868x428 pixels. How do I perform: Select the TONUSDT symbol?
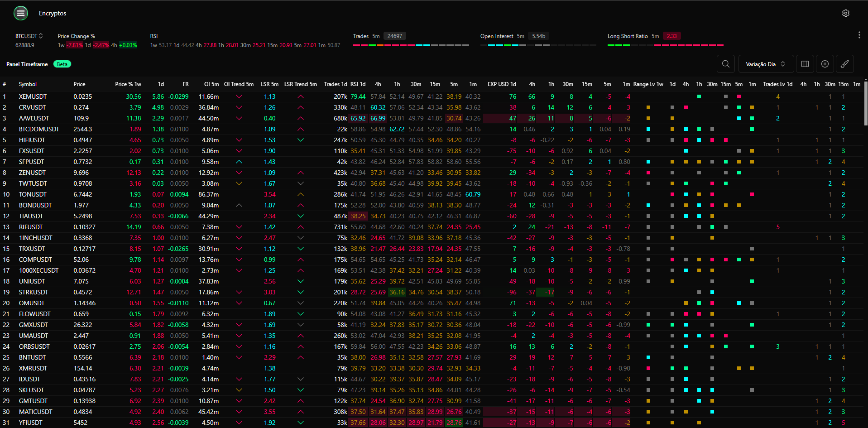tap(33, 194)
